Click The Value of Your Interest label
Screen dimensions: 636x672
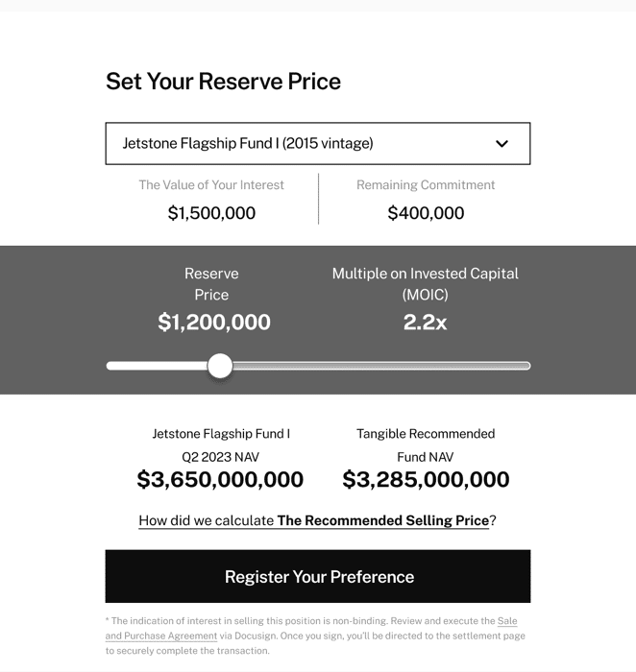pyautogui.click(x=211, y=185)
